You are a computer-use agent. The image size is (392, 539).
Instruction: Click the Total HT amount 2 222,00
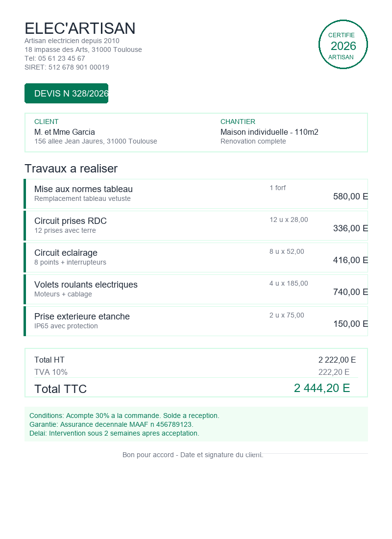pyautogui.click(x=337, y=360)
